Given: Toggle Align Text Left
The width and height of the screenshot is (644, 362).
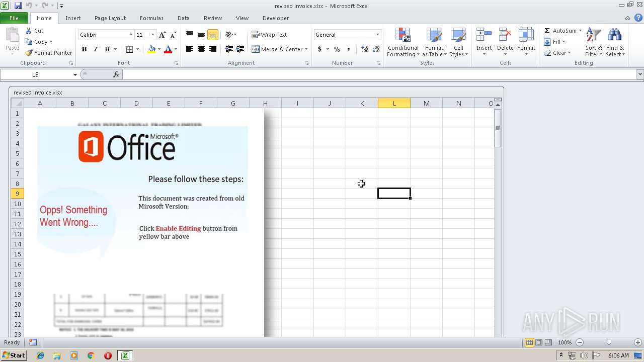Looking at the screenshot, I should [190, 49].
